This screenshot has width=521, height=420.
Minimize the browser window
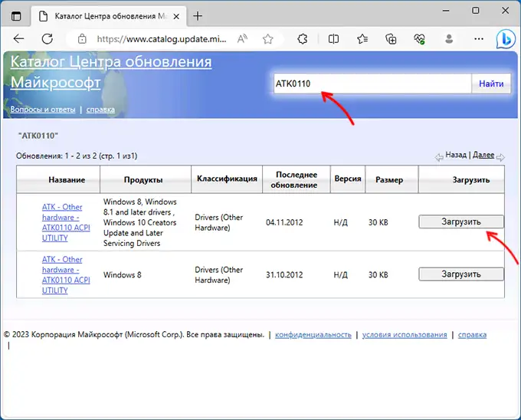(x=446, y=11)
